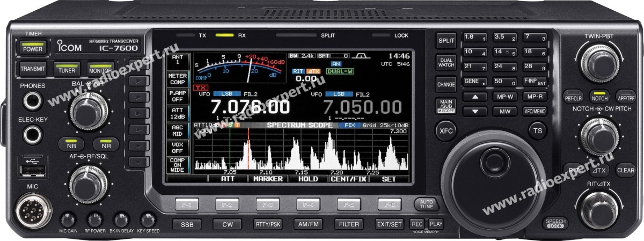Click the round TS tuning step button
The height and width of the screenshot is (241, 644).
pyautogui.click(x=537, y=130)
